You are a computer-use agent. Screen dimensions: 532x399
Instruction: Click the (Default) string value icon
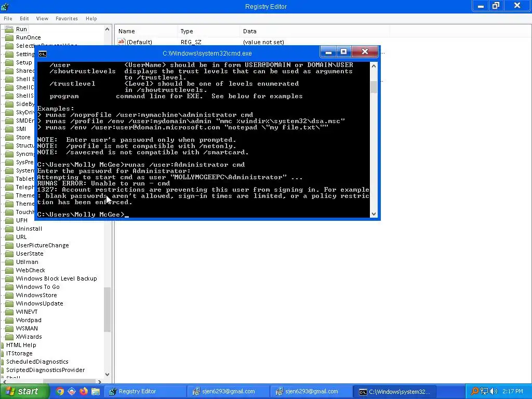tap(121, 42)
